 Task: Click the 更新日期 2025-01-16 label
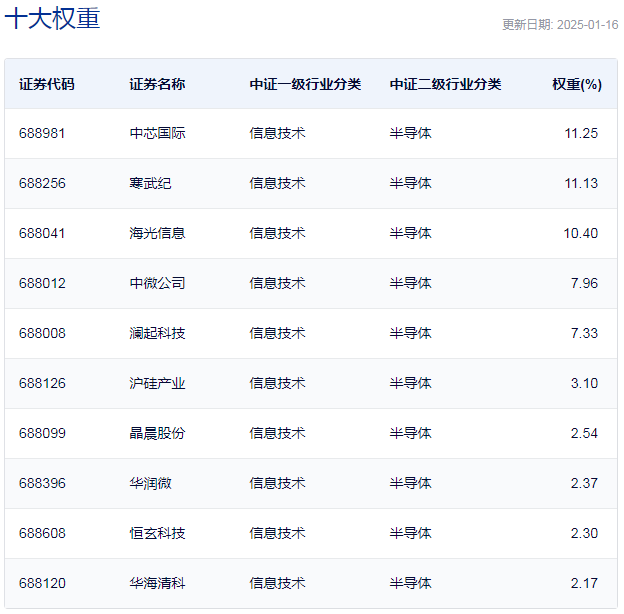coord(559,25)
